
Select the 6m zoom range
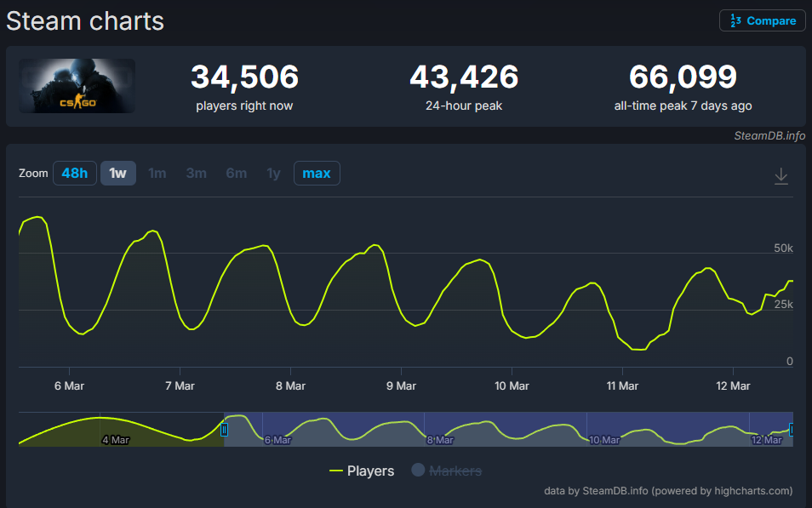click(x=236, y=173)
